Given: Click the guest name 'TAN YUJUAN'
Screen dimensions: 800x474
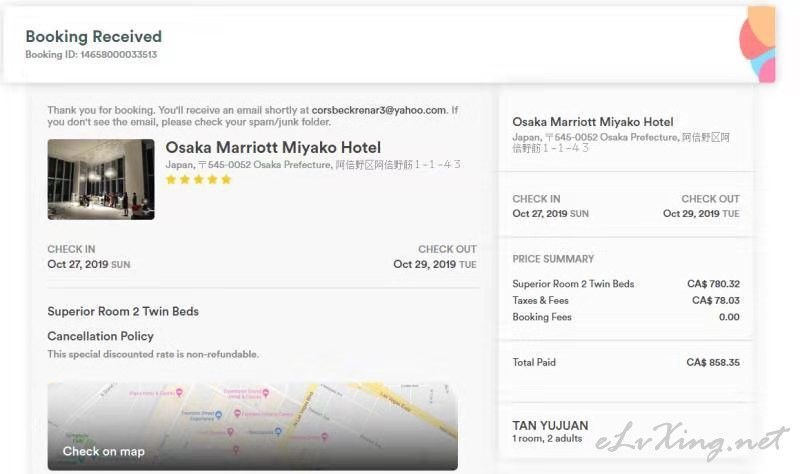Looking at the screenshot, I should point(550,426).
